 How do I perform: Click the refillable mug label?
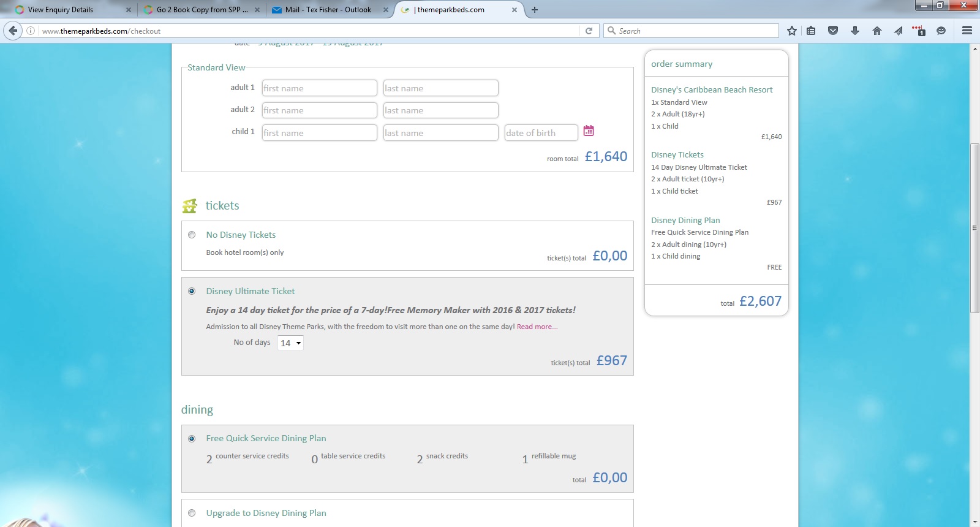(554, 456)
